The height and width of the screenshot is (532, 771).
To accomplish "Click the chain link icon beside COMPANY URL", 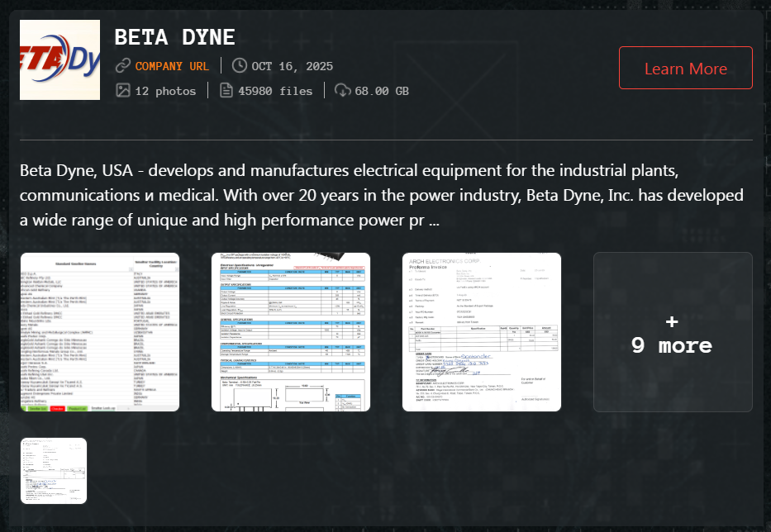I will pos(124,66).
